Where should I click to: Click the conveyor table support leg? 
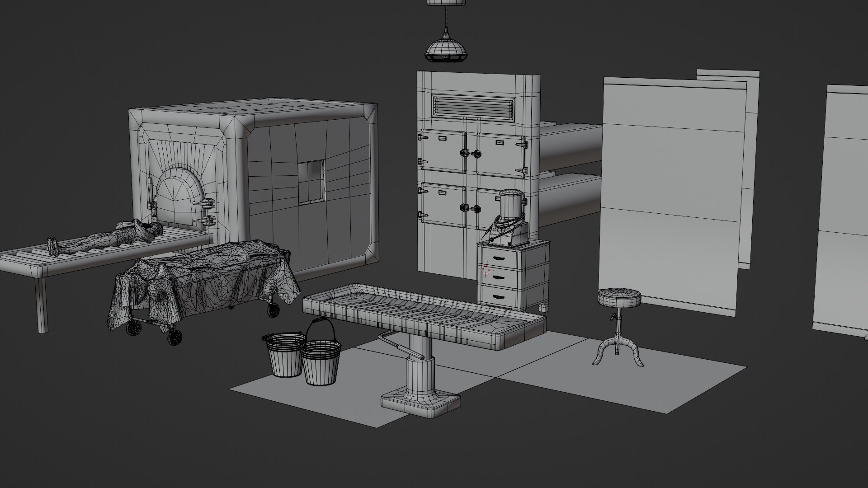click(x=42, y=305)
